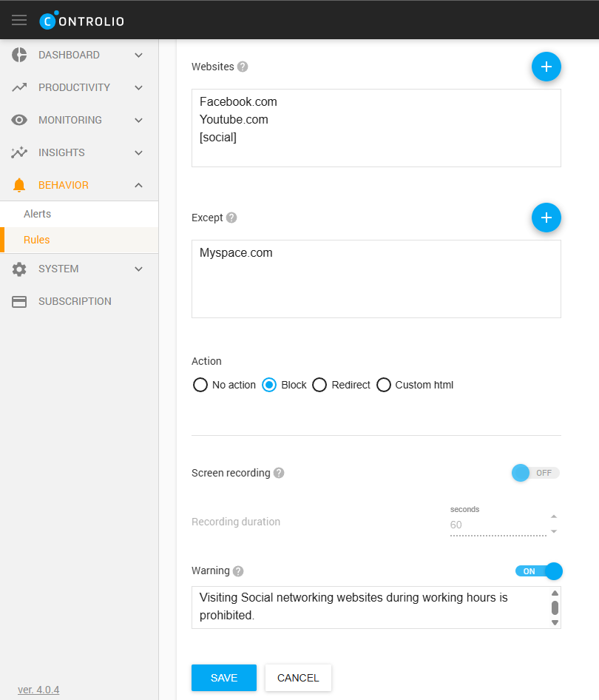Select the Block action radio button
The width and height of the screenshot is (599, 700).
pyautogui.click(x=270, y=385)
